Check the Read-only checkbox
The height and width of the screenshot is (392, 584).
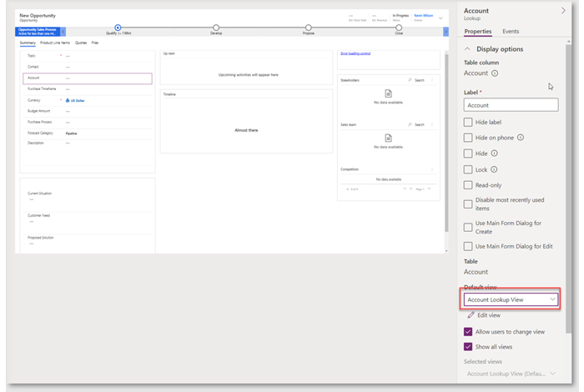click(x=469, y=185)
